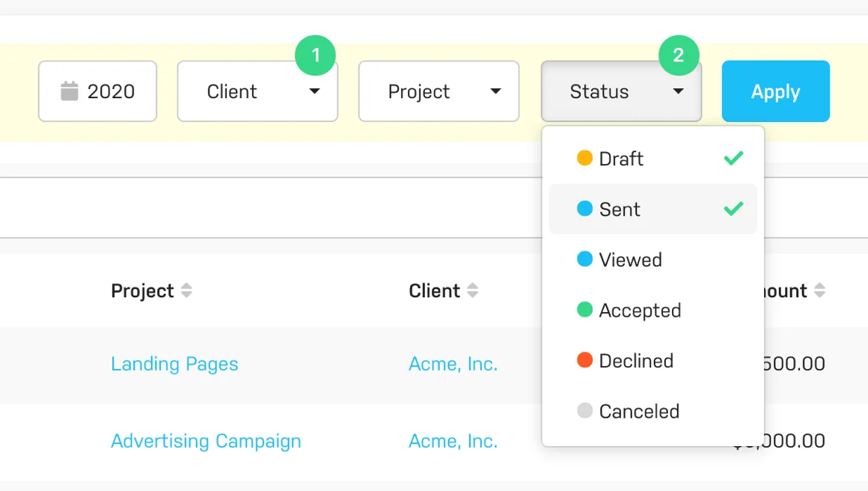Click the orange Draft status dot

click(585, 158)
